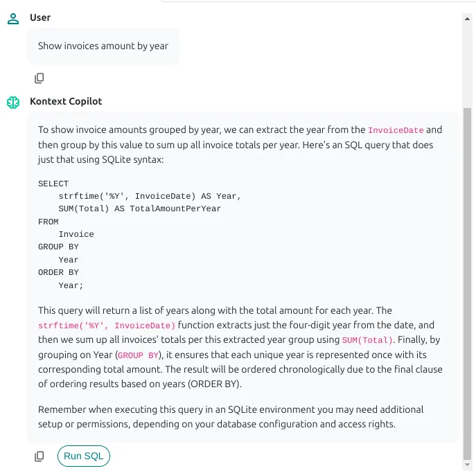Click the User avatar icon

tap(13, 18)
